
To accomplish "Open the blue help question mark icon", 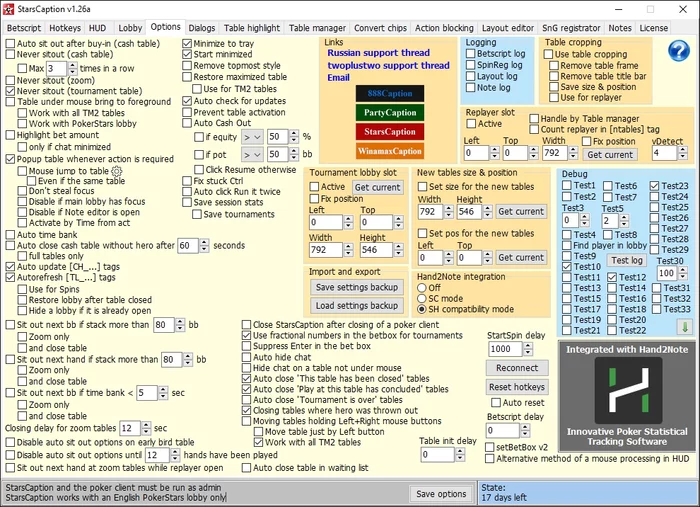I will click(x=679, y=51).
